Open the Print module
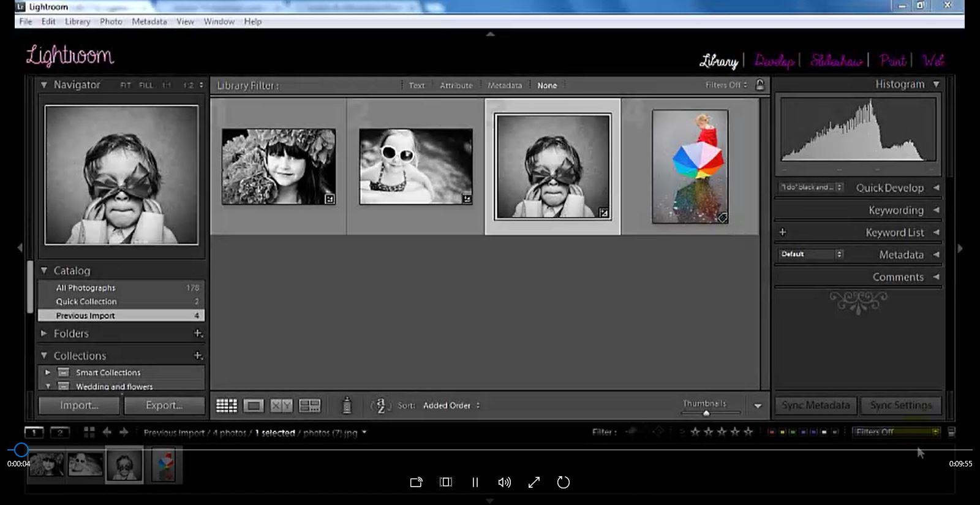The image size is (980, 505). 892,60
